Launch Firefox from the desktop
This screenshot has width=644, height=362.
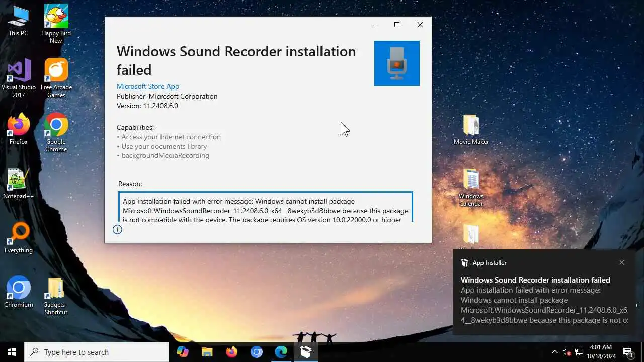coord(19,129)
